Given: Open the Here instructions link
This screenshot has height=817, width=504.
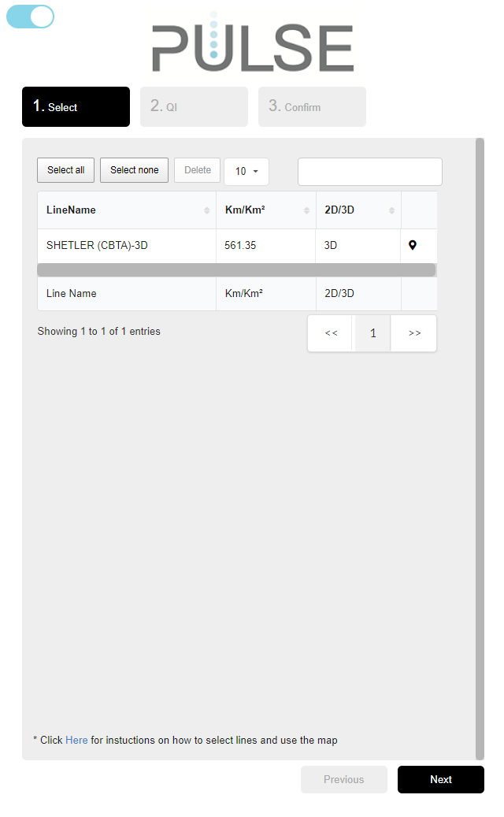Looking at the screenshot, I should pyautogui.click(x=76, y=740).
